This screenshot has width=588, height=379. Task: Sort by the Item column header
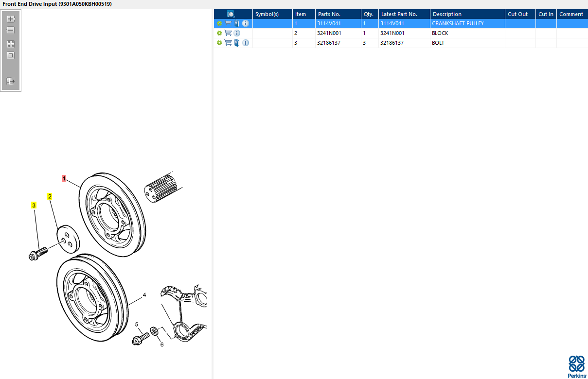click(304, 14)
